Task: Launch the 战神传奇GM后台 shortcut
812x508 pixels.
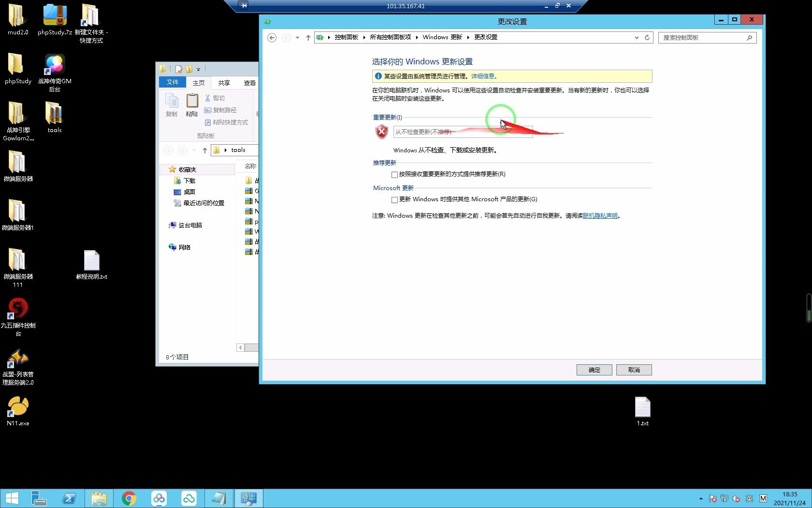Action: pyautogui.click(x=55, y=73)
